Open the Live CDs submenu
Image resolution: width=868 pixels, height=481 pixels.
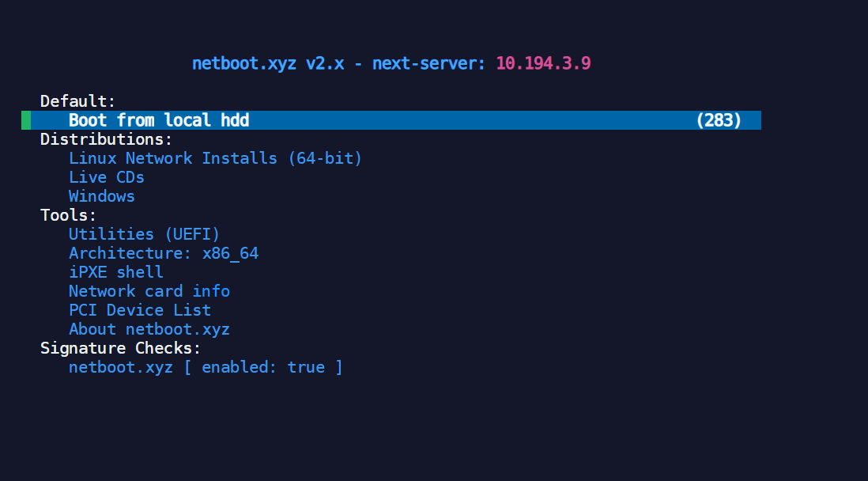pos(106,177)
